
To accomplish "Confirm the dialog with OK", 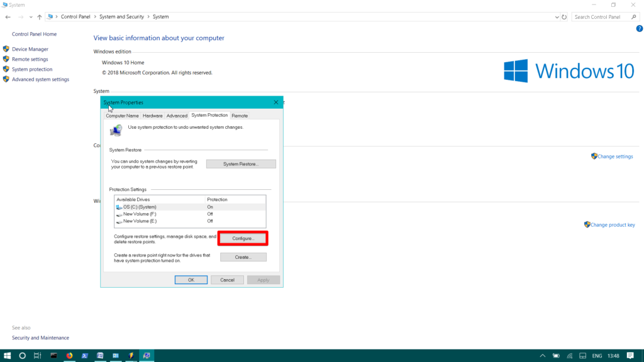I will point(191,280).
